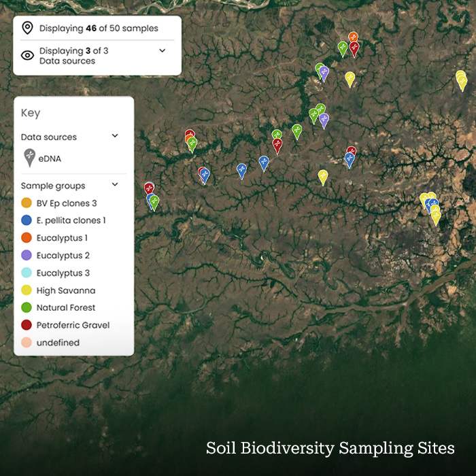Click the Petroferric Gravel dark red dot
This screenshot has height=476, width=476.
coord(27,325)
